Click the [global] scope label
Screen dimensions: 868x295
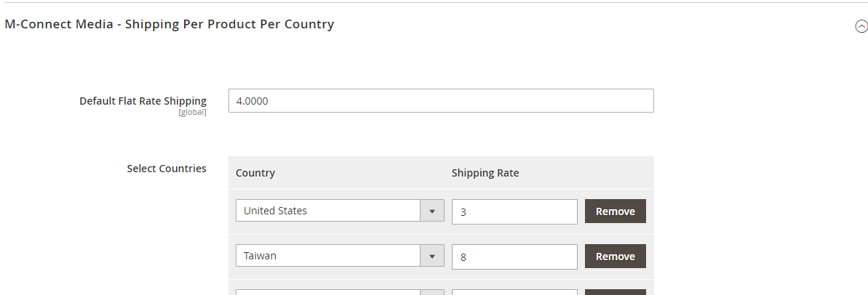192,113
